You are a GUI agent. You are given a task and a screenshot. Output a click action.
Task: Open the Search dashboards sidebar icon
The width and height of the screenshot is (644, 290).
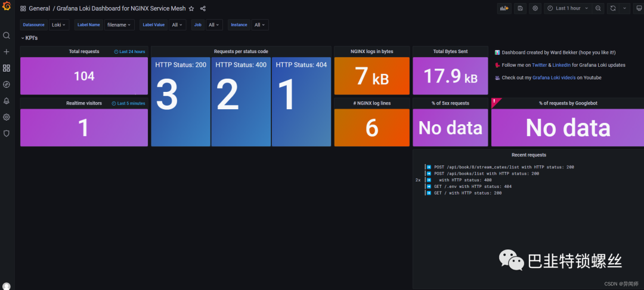tap(7, 36)
